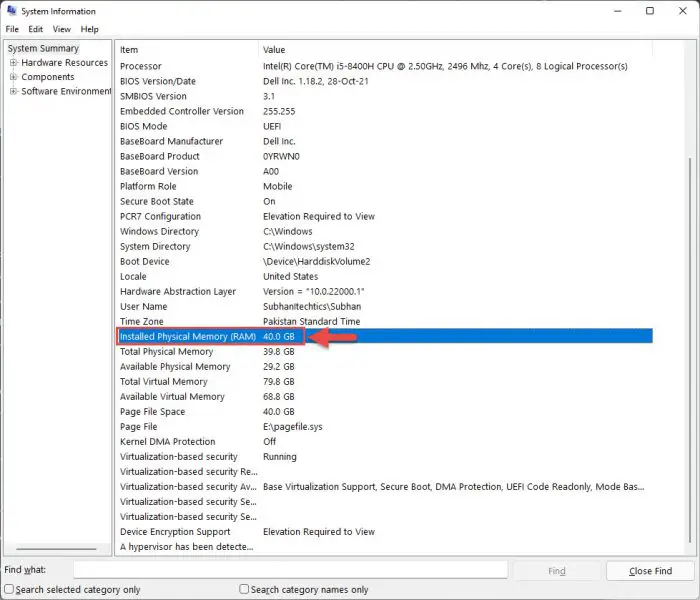The width and height of the screenshot is (700, 600).
Task: Open the Edit menu
Action: (x=35, y=29)
